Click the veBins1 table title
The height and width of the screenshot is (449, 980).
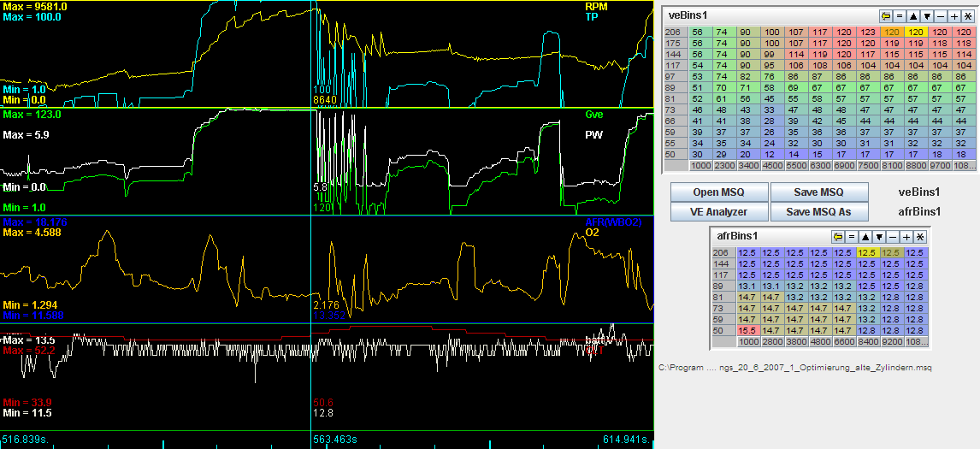click(688, 15)
